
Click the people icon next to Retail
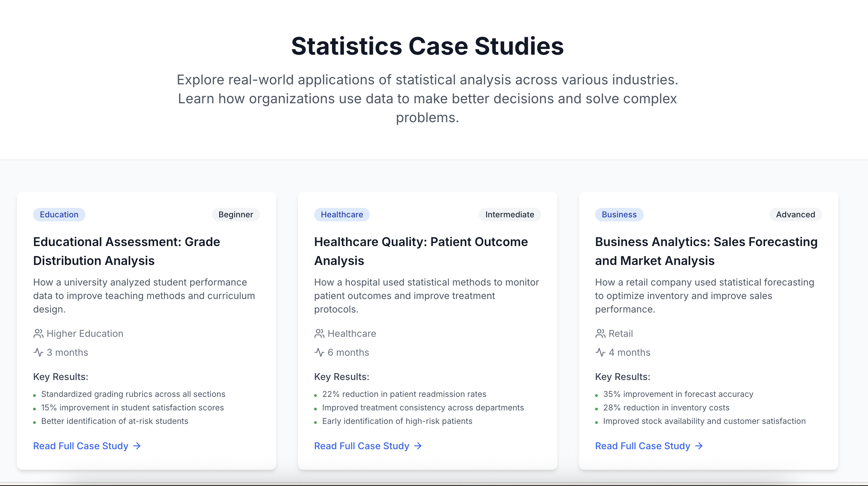(600, 333)
